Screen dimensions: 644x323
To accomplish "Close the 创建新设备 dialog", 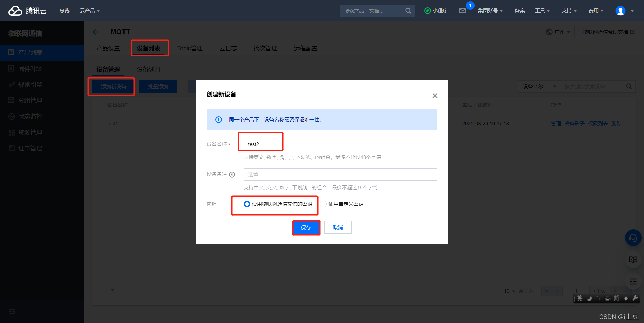I will point(435,96).
